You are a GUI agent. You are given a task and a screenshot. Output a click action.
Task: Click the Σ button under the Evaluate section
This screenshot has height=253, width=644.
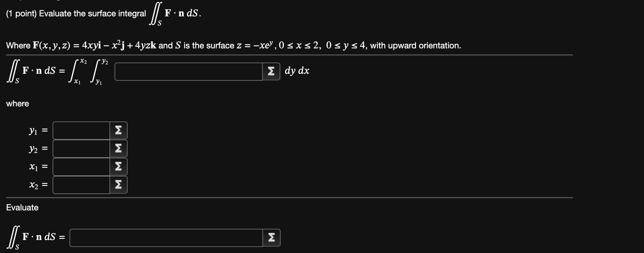click(271, 238)
